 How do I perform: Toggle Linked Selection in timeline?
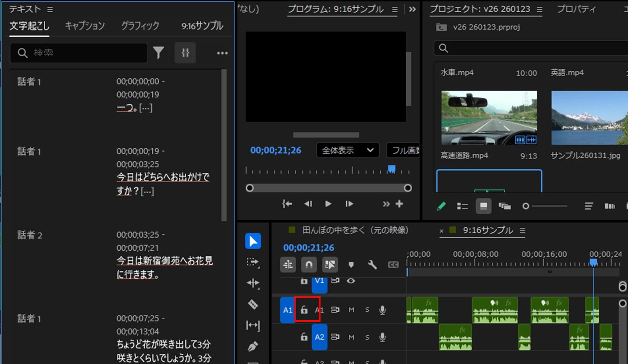pyautogui.click(x=330, y=265)
